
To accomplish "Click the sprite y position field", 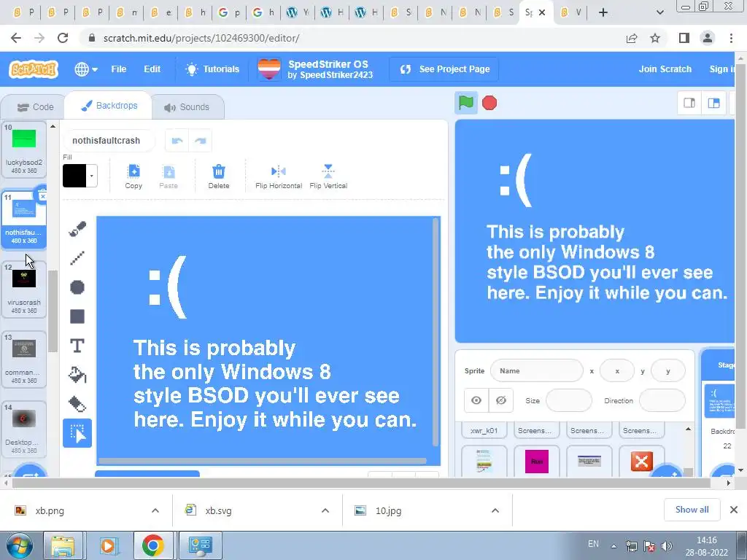I will (668, 371).
